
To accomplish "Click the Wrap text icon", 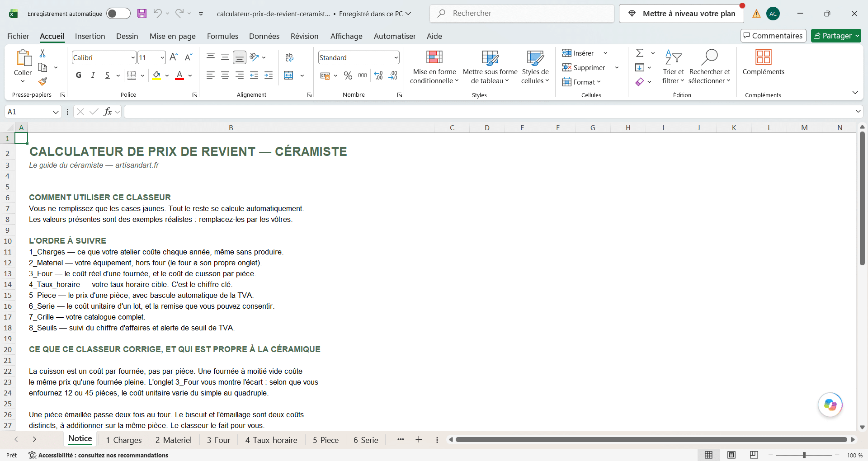I will [289, 57].
